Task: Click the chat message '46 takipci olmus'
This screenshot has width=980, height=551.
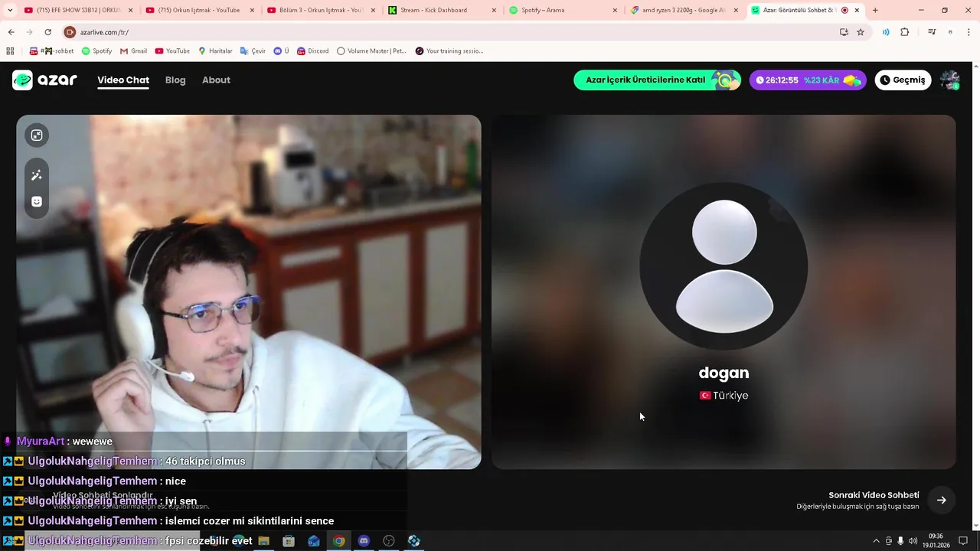Action: click(205, 461)
